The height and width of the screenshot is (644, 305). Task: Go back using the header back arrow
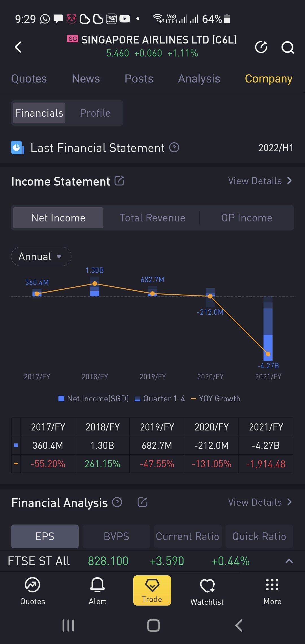18,47
